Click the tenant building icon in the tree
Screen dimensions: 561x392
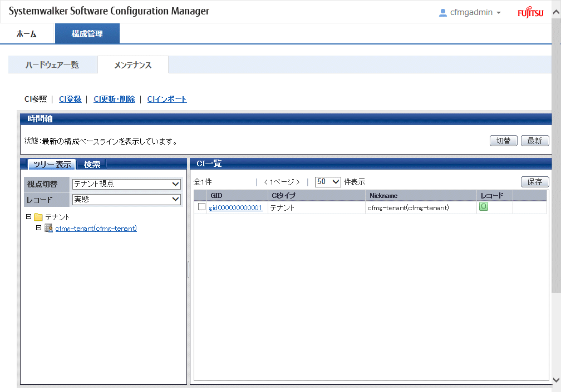click(48, 228)
